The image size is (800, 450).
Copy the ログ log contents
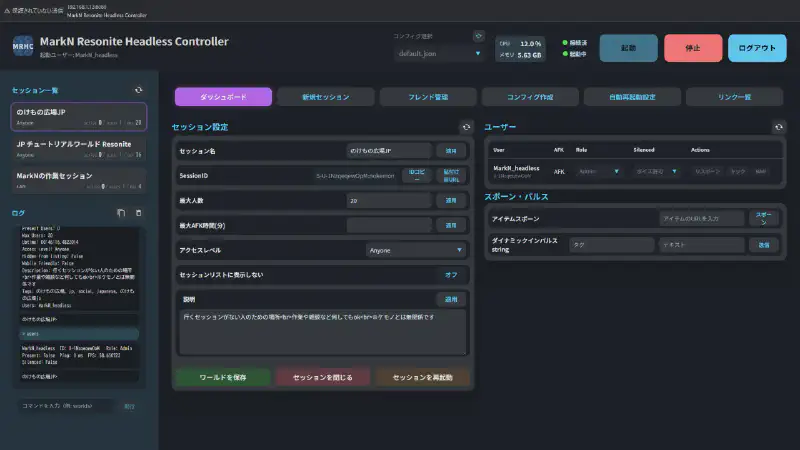pyautogui.click(x=121, y=213)
